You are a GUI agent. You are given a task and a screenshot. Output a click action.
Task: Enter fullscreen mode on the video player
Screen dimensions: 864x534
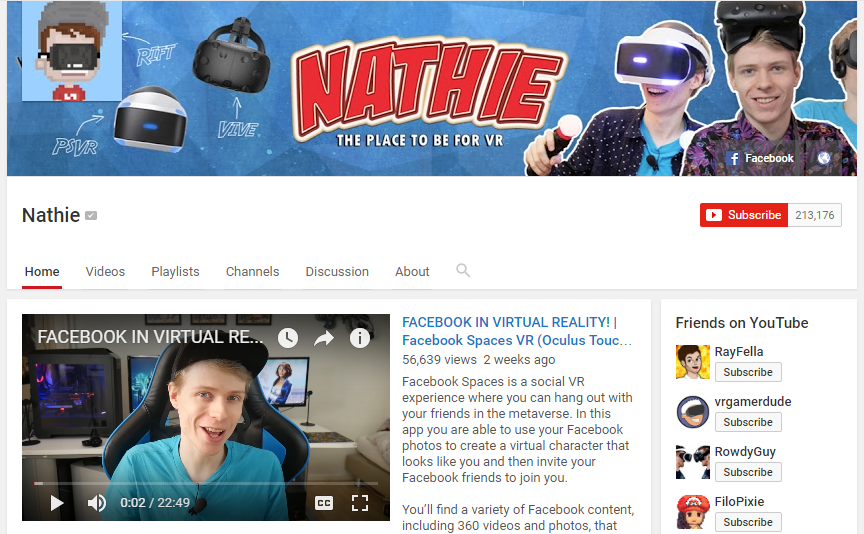pos(360,503)
